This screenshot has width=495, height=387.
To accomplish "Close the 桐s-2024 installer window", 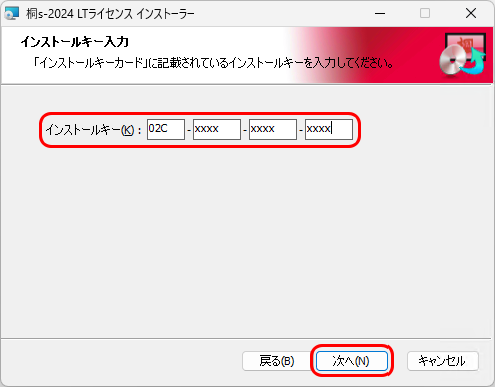I will [x=471, y=14].
